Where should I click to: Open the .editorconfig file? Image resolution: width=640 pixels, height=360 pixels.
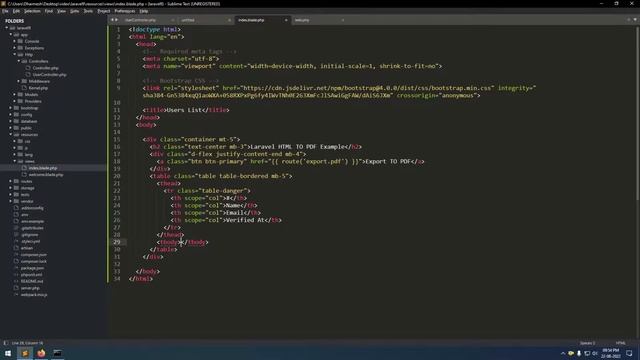coord(32,208)
